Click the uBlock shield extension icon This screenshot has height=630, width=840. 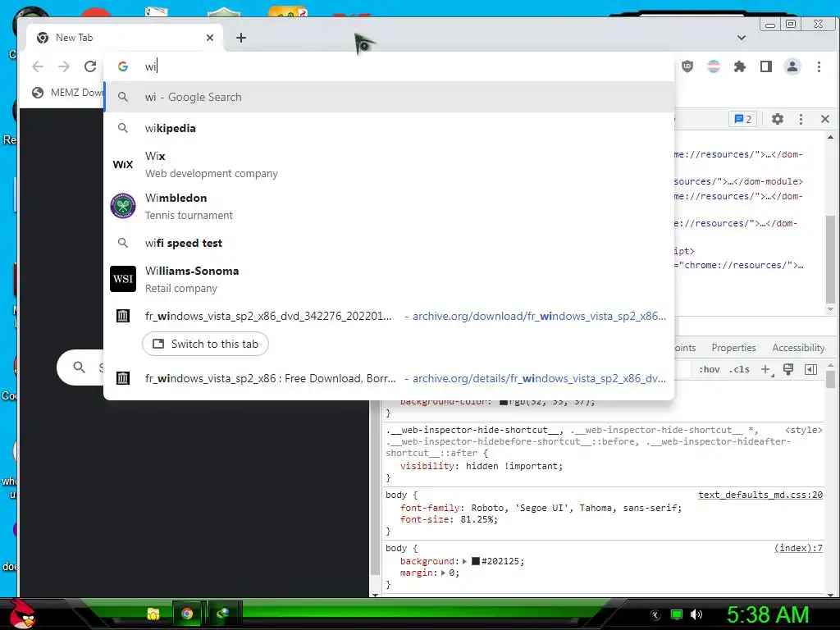[x=687, y=66]
